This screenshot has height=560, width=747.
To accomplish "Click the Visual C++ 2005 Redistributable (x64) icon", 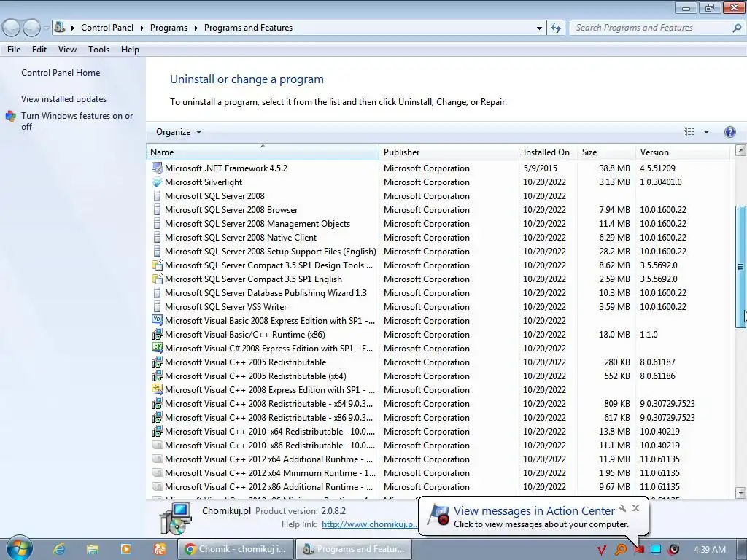I will [157, 376].
